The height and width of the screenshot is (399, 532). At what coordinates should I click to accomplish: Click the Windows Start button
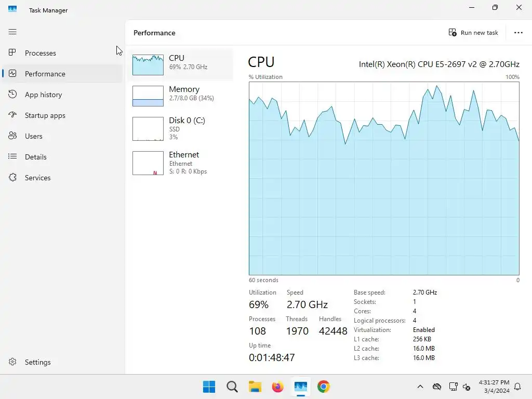pos(209,387)
